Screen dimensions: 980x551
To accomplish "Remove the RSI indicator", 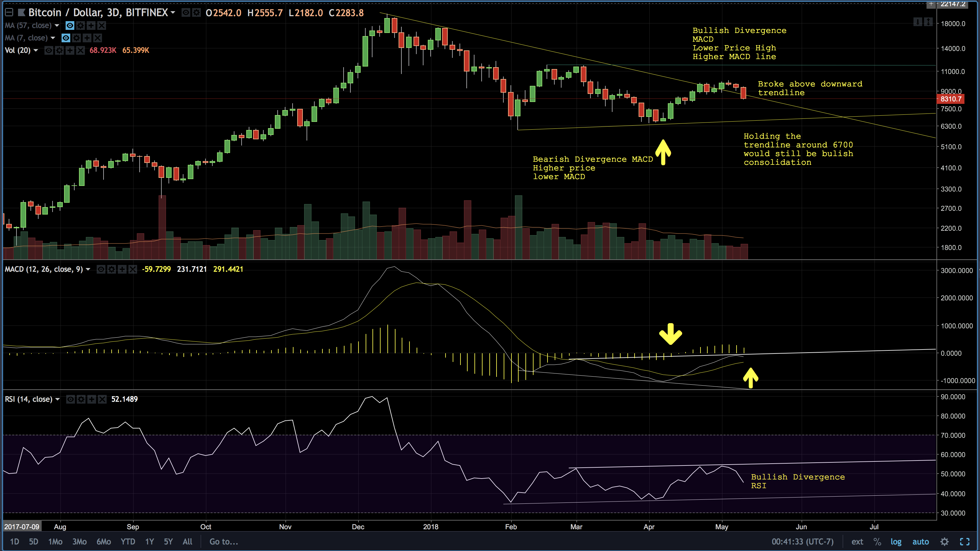I will [x=102, y=399].
